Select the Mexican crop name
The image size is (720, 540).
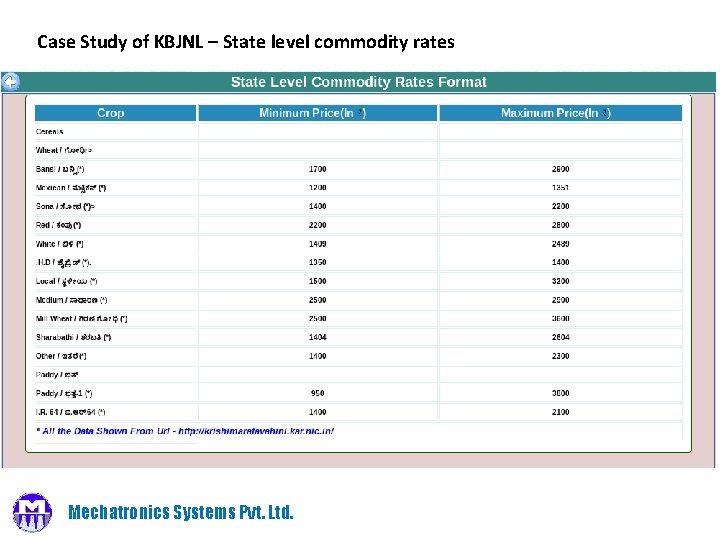click(x=71, y=188)
